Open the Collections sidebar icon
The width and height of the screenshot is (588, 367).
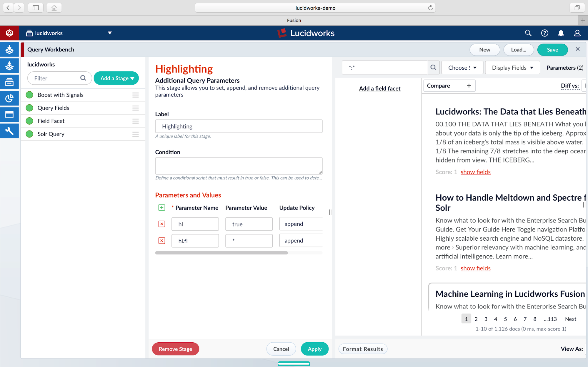click(9, 82)
